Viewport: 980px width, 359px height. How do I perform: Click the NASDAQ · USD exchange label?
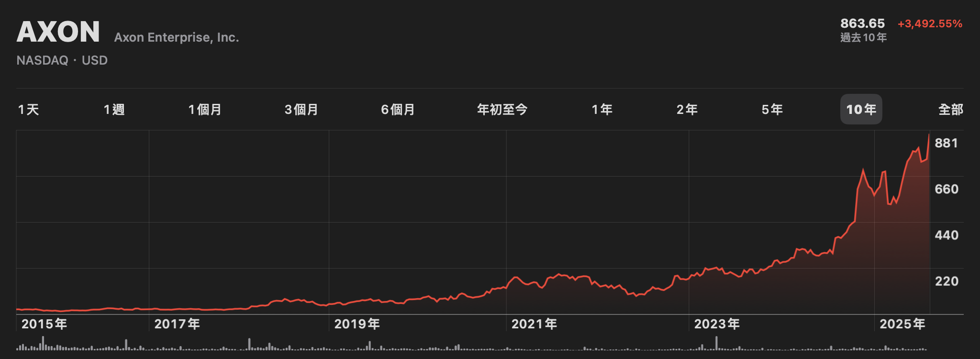[62, 60]
